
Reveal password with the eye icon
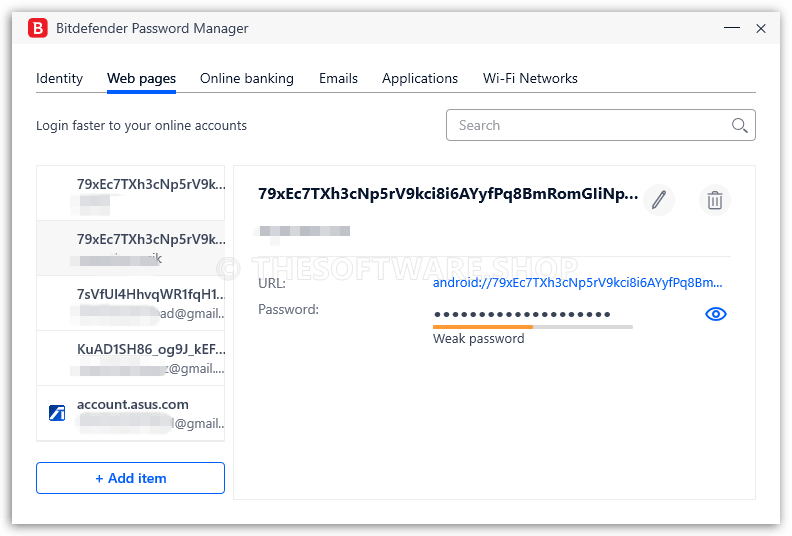pyautogui.click(x=716, y=314)
